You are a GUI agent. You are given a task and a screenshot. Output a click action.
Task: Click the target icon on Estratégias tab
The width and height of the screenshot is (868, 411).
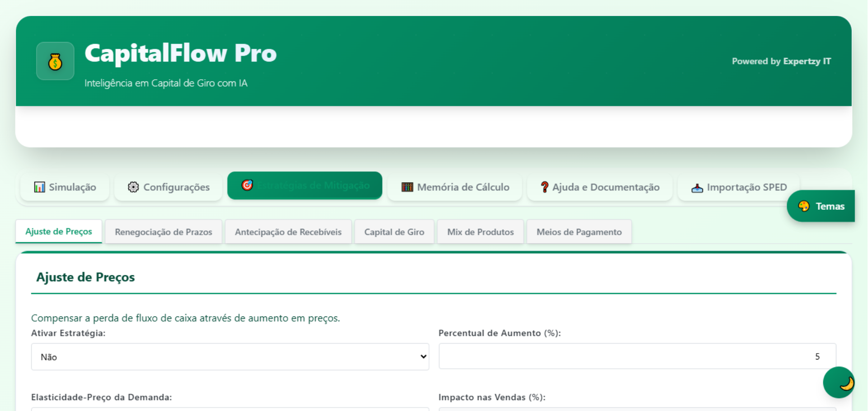point(247,185)
